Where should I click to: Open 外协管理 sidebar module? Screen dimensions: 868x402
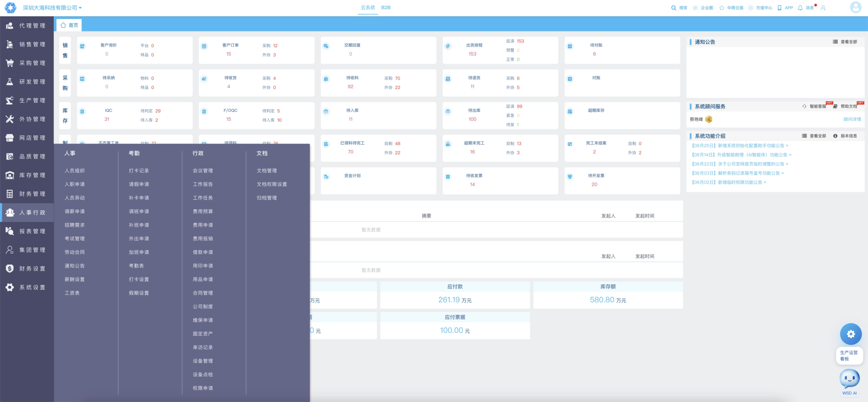coord(27,119)
